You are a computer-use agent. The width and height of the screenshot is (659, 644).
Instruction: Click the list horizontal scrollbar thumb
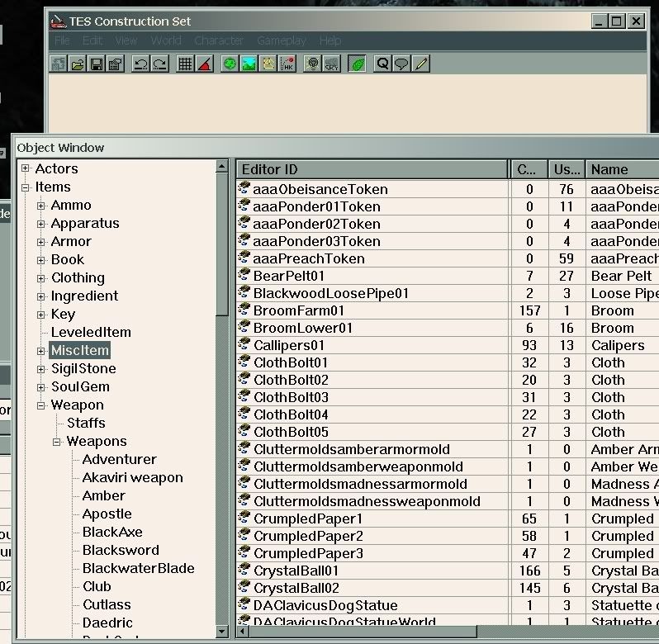point(363,632)
